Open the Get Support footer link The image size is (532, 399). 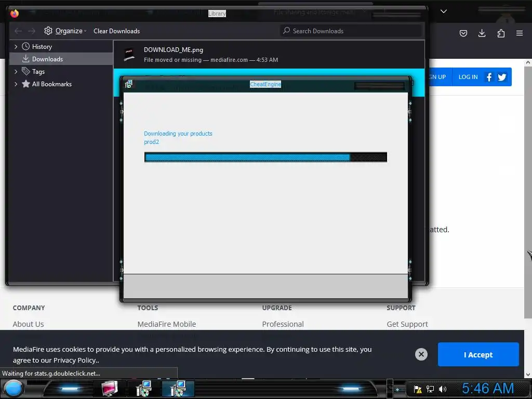pos(407,324)
